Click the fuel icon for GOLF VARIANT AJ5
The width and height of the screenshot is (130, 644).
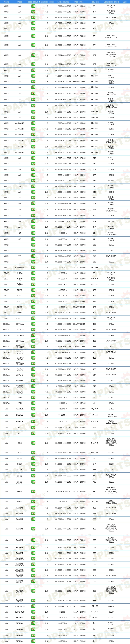point(33,482)
